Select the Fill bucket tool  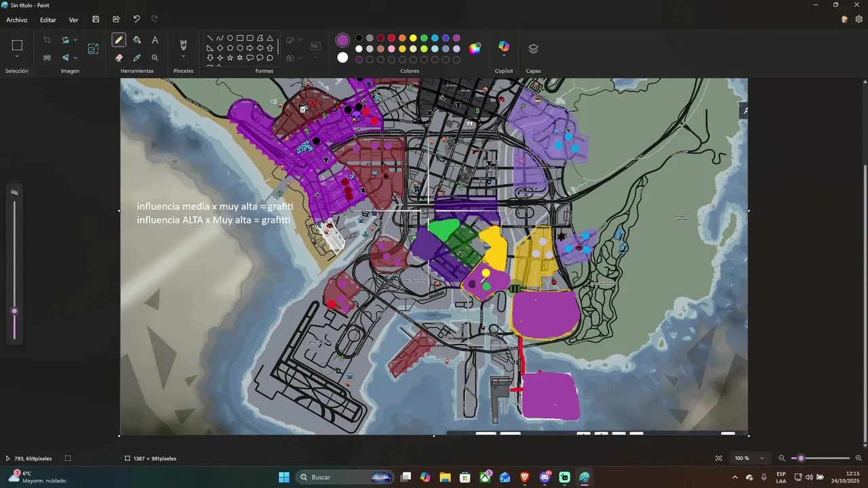[x=137, y=40]
